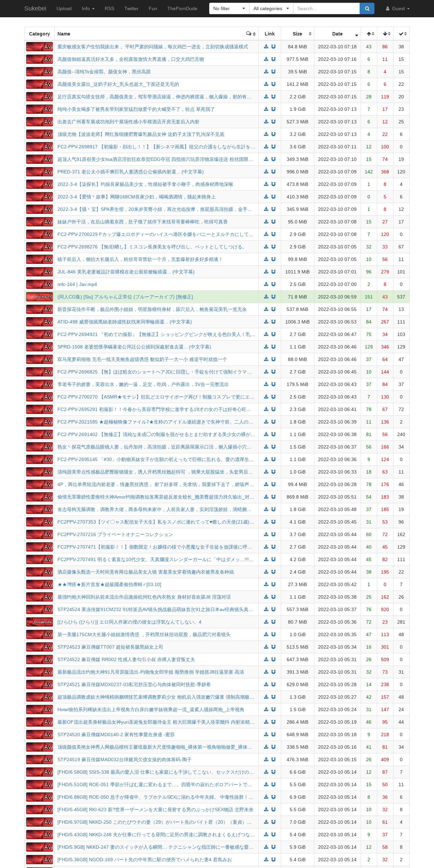This screenshot has height=868, width=434.
Task: Sort the table by Date column
Action: pyautogui.click(x=337, y=34)
